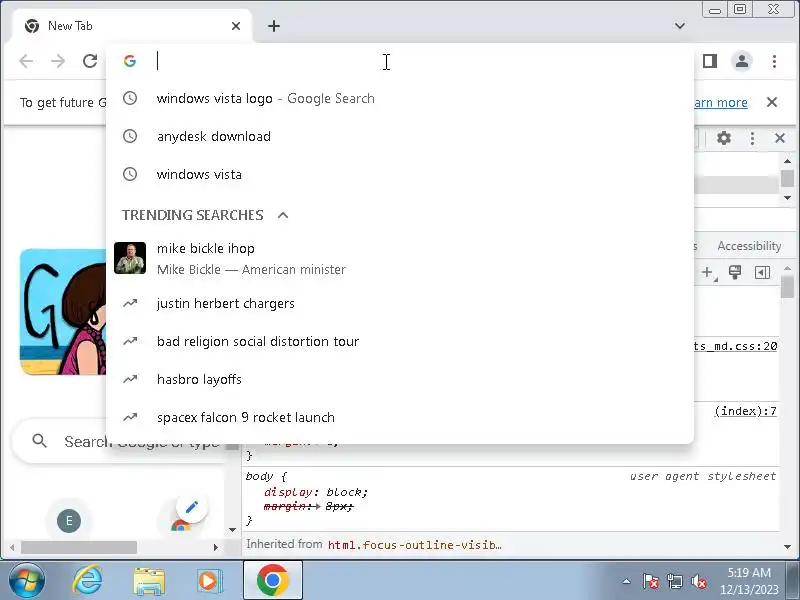
Task: Click the Chrome back arrow button
Action: [x=26, y=61]
